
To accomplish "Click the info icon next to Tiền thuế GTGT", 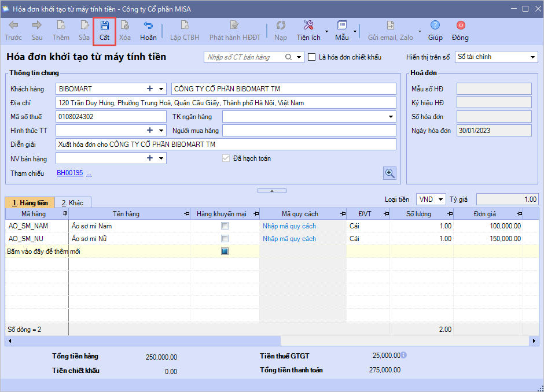I will point(403,355).
